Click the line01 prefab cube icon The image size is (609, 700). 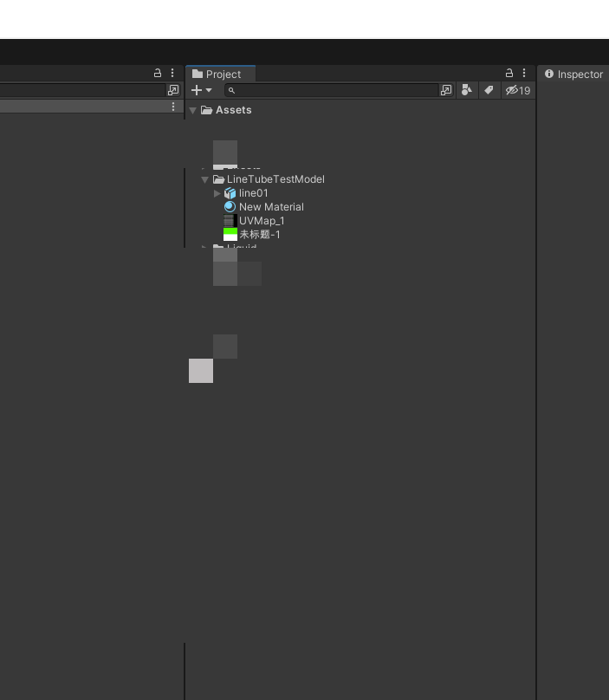(230, 193)
